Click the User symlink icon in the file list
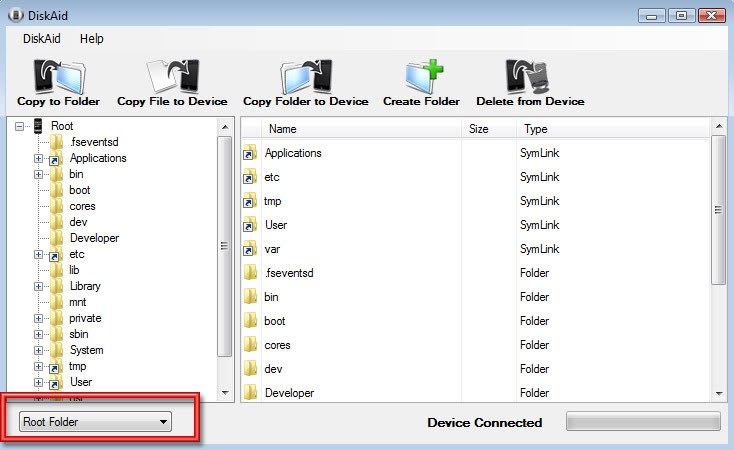 [x=250, y=225]
